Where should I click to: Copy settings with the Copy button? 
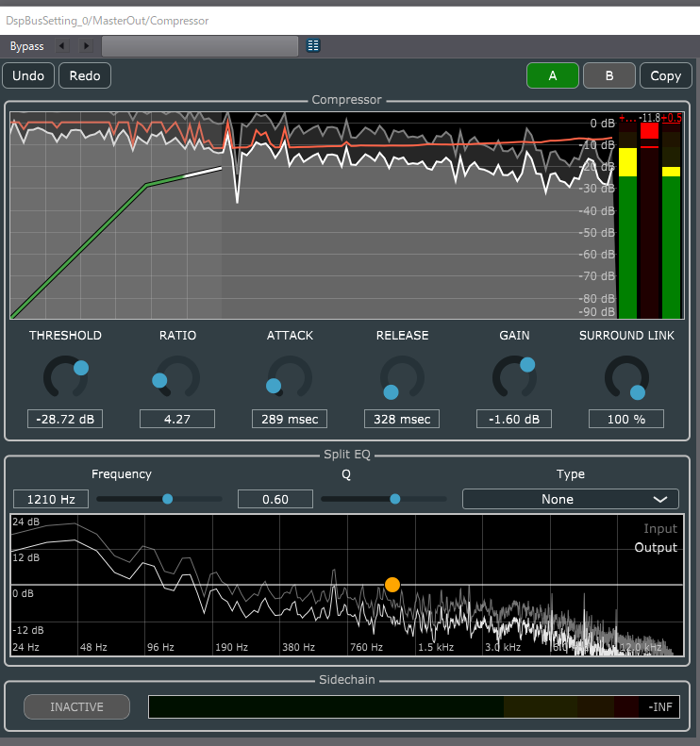666,75
